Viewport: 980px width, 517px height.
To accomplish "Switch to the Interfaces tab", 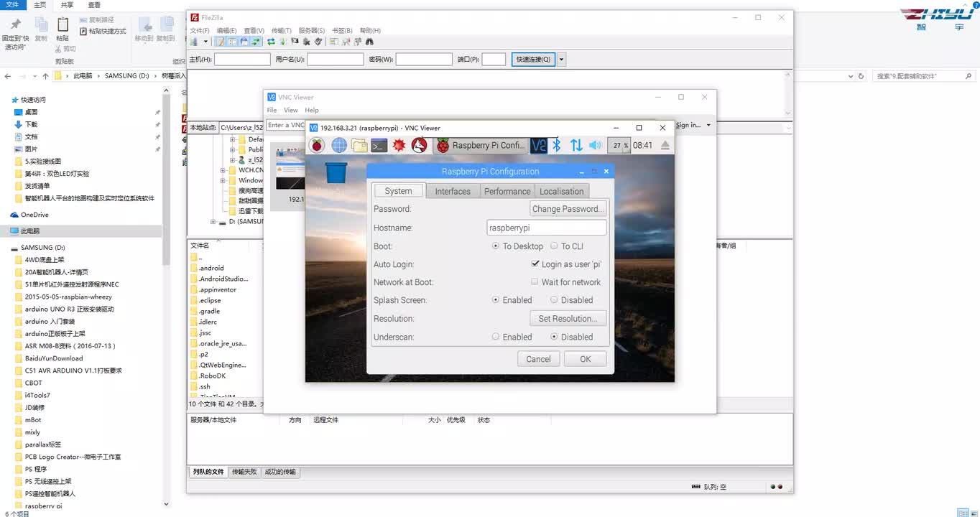I will coord(453,191).
